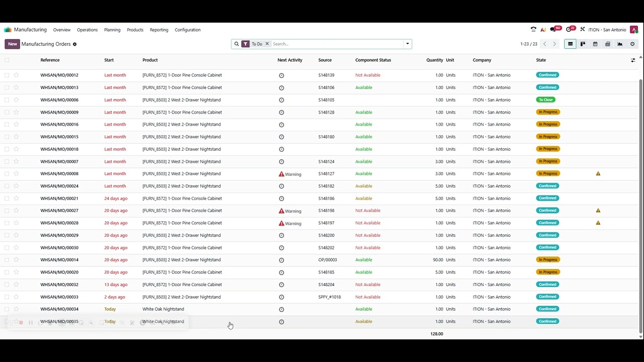Screen dimensions: 644x362
Task: Open the Overview menu
Action: (62, 30)
